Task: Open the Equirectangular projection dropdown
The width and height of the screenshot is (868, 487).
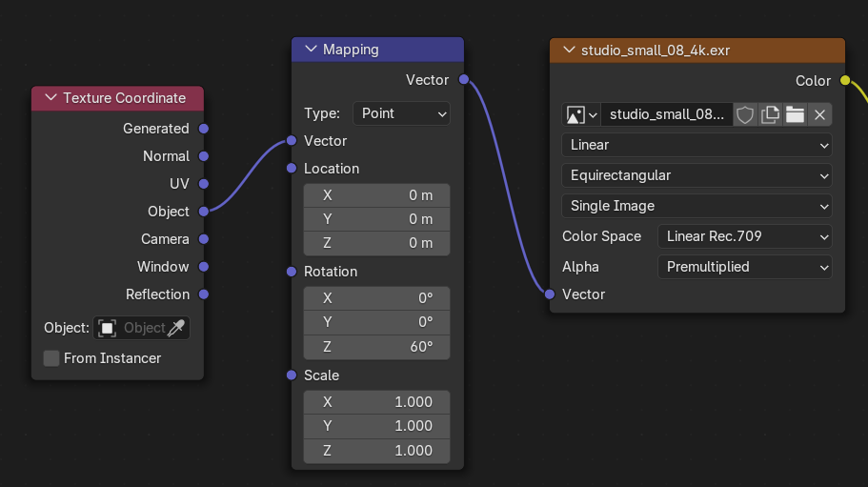Action: (696, 175)
